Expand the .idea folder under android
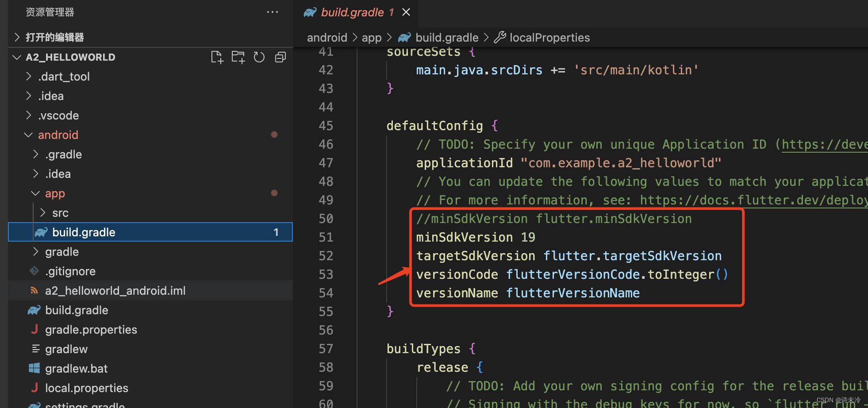 click(x=150, y=174)
